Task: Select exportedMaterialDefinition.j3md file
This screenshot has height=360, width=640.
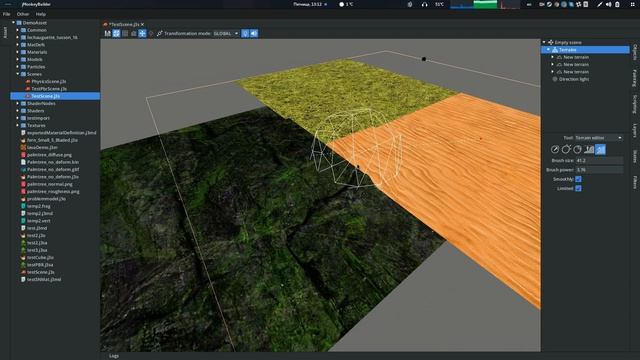Action: tap(59, 133)
